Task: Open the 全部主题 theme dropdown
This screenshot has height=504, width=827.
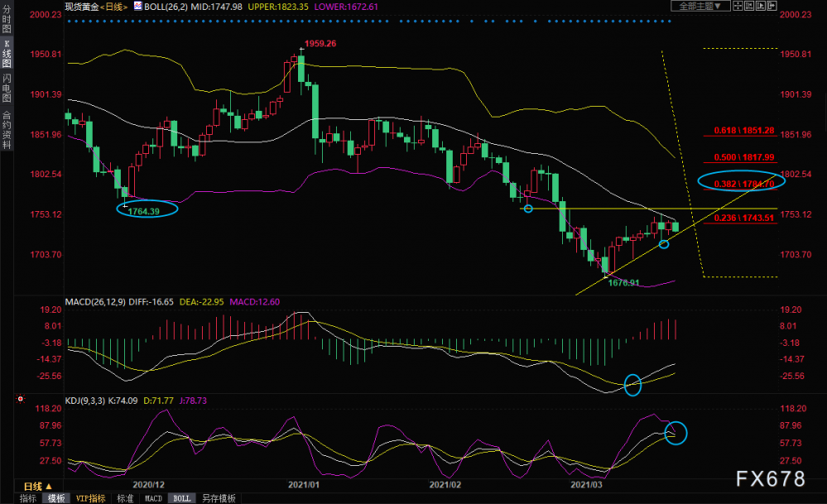Action: (700, 6)
